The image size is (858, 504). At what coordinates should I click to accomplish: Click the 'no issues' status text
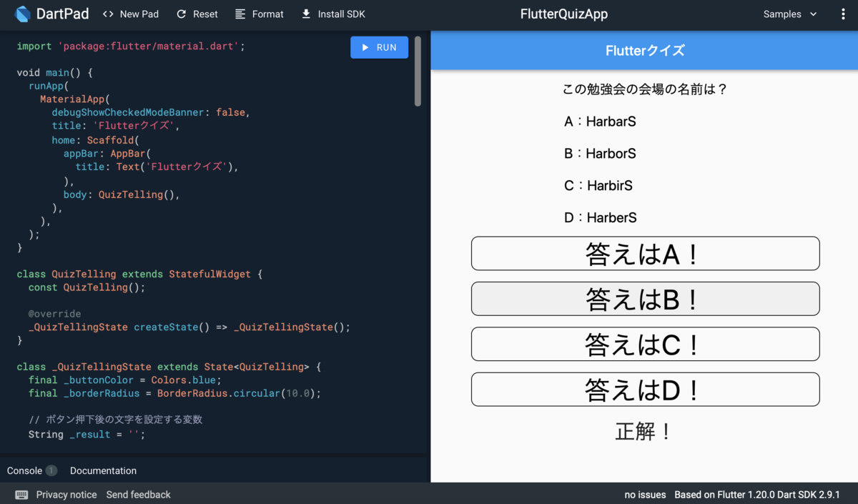click(x=645, y=495)
